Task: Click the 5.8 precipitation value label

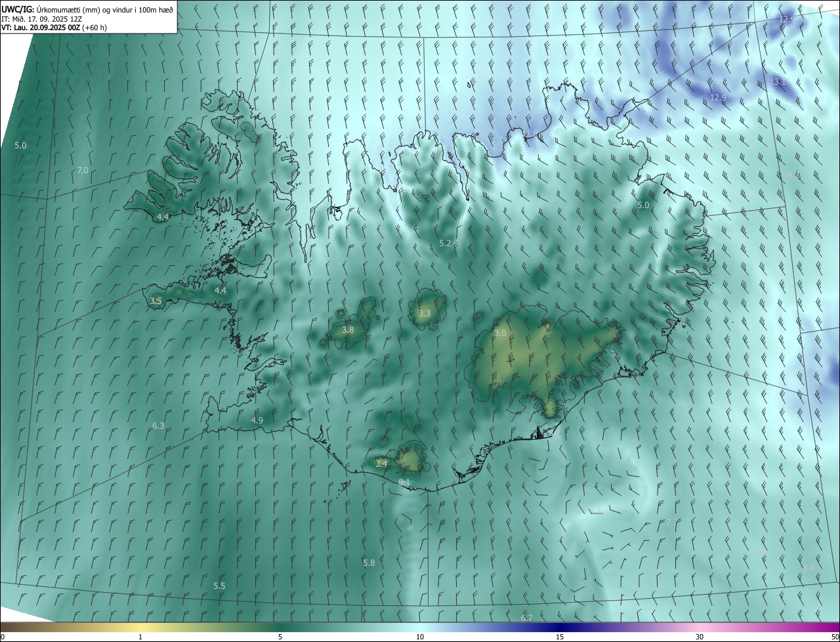Action: tap(369, 563)
